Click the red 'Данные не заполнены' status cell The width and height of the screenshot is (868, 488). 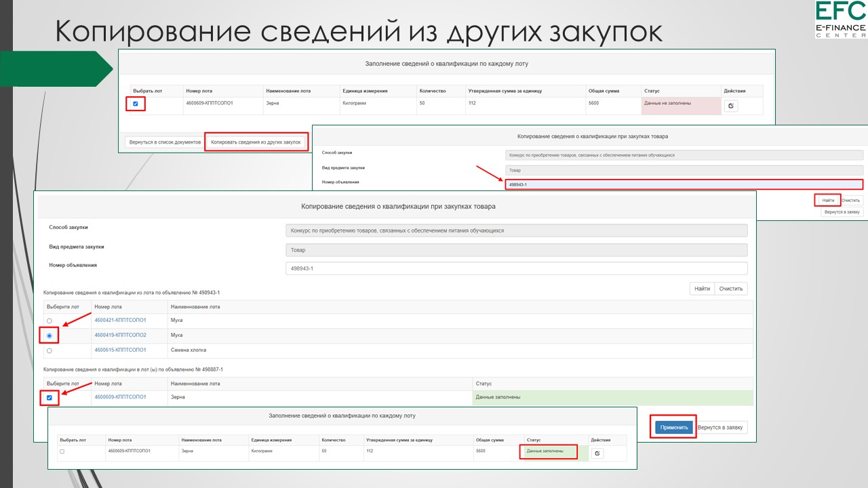coord(681,106)
